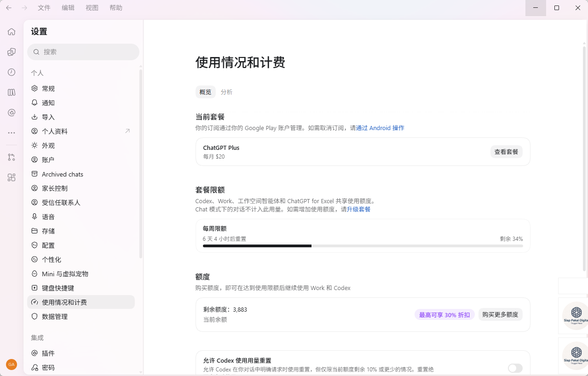Open Mini 与虚拟宠物 settings
The image size is (588, 376).
click(x=81, y=273)
